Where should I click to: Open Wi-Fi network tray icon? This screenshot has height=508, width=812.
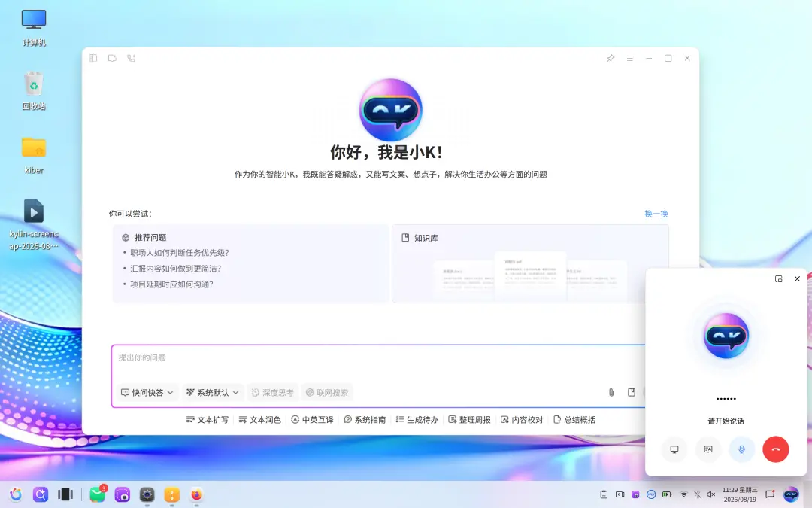683,494
